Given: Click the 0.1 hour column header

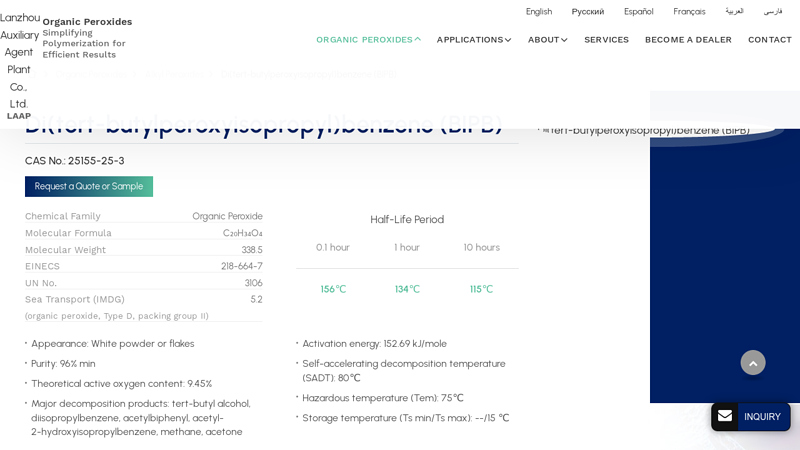Looking at the screenshot, I should pyautogui.click(x=333, y=247).
